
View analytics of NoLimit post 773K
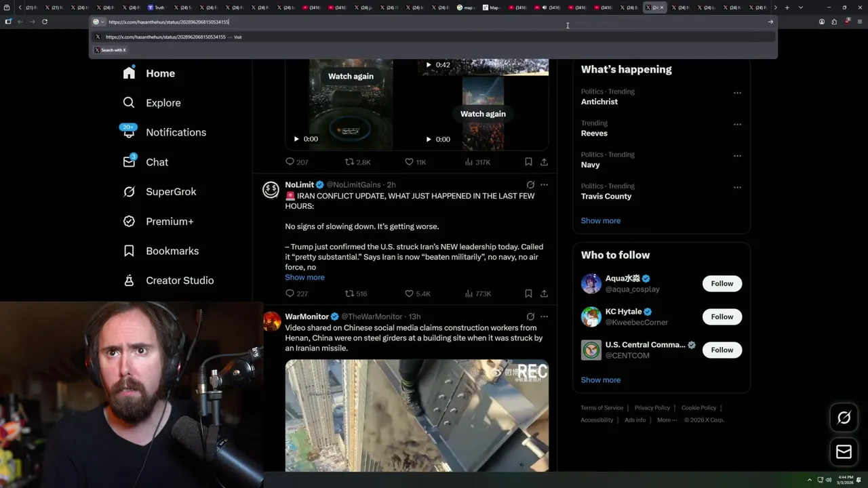click(x=477, y=293)
